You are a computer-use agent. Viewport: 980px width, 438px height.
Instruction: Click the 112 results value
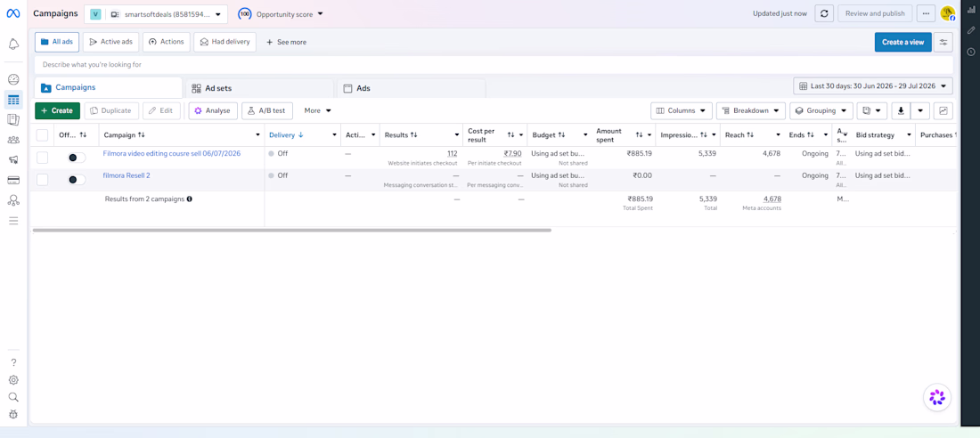point(452,153)
